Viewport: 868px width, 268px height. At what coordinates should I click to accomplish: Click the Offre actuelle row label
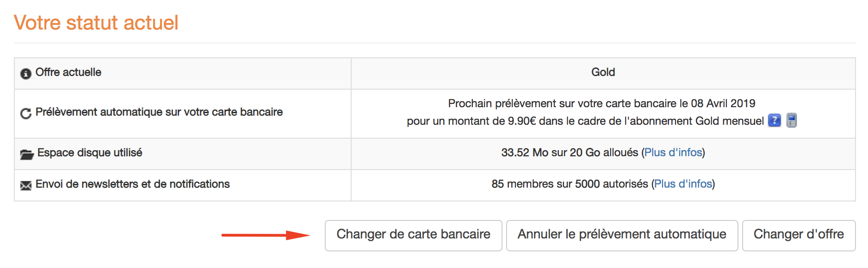click(68, 72)
